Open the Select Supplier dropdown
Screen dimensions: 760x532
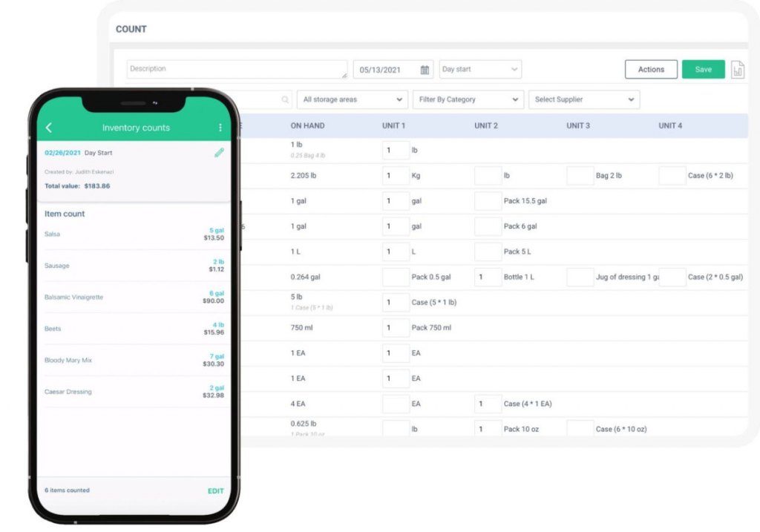coord(583,99)
